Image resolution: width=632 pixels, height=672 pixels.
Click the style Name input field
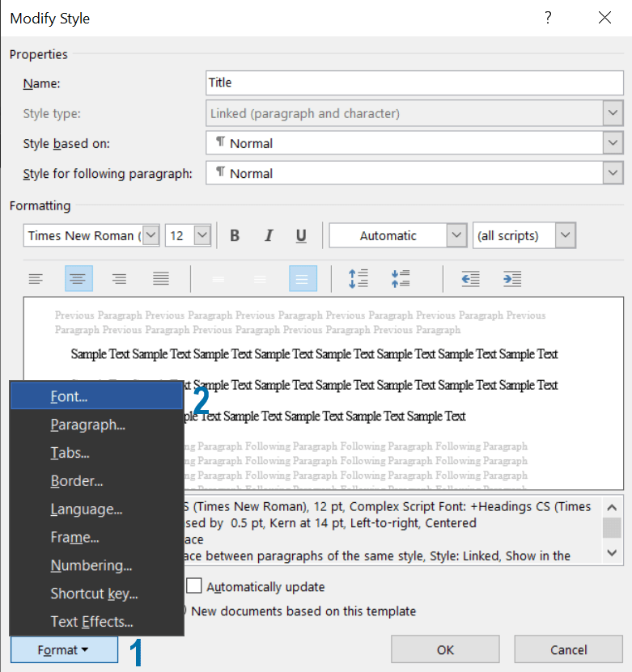pos(414,82)
